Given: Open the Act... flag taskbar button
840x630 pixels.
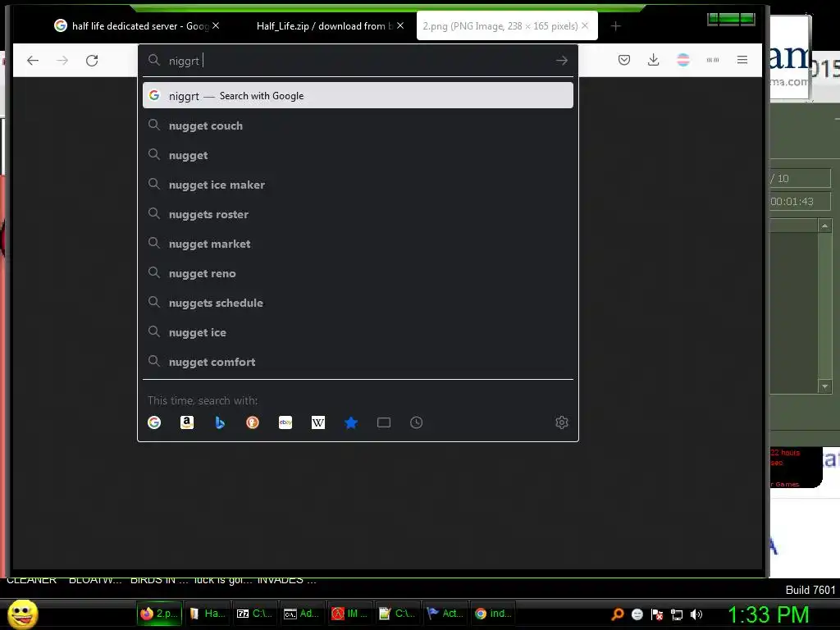Looking at the screenshot, I should 445,614.
